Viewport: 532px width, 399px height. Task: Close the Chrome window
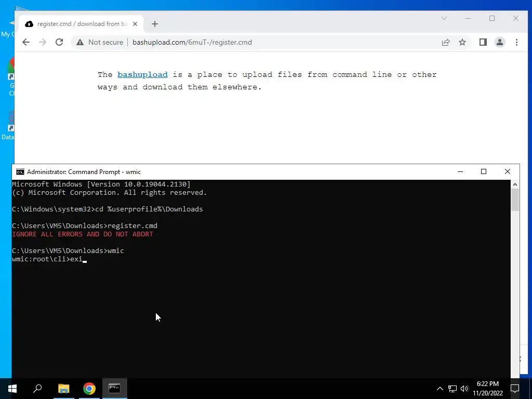click(516, 18)
